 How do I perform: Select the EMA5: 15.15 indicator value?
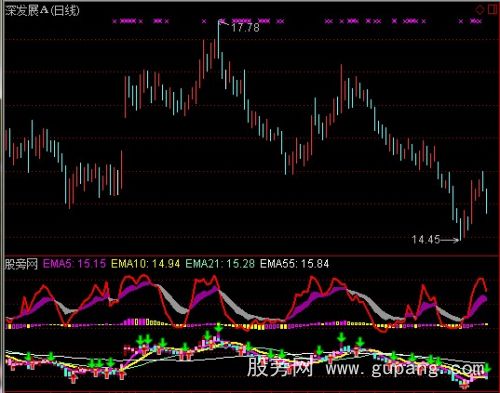[74, 264]
